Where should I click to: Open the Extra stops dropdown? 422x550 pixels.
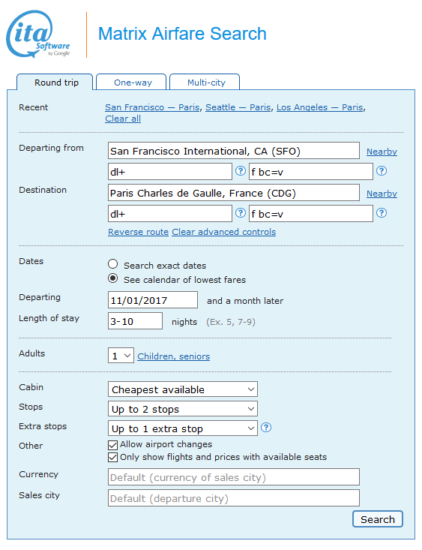(183, 428)
